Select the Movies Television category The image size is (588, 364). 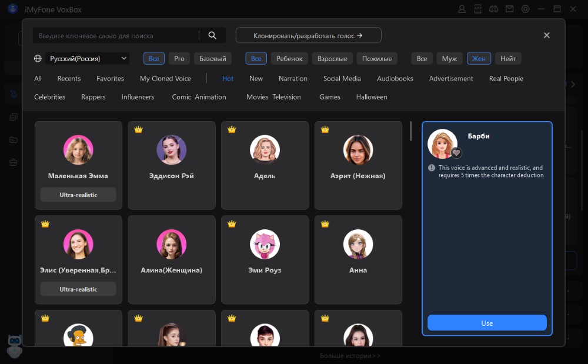click(273, 97)
